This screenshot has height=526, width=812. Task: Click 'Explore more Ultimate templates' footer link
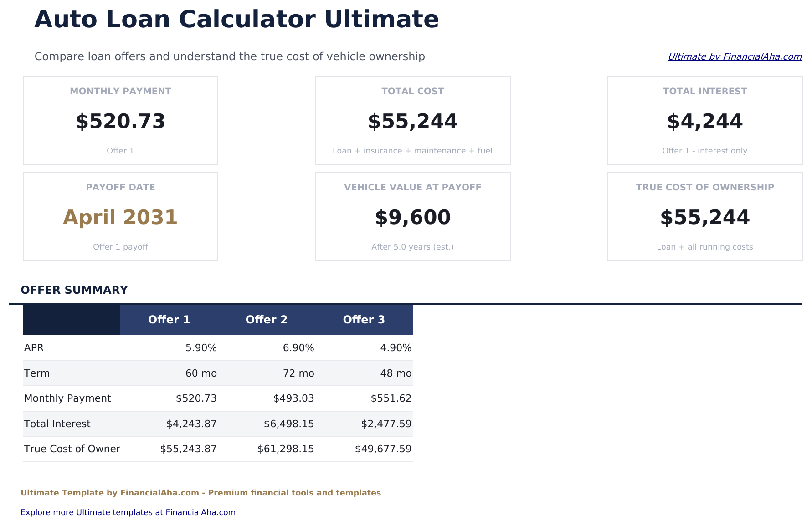coord(128,512)
